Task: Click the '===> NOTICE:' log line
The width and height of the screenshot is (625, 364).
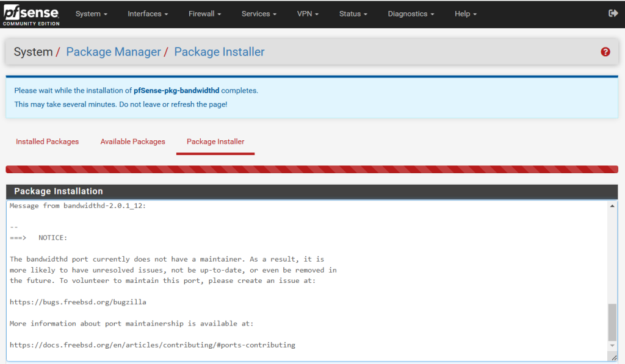Action: [x=38, y=238]
